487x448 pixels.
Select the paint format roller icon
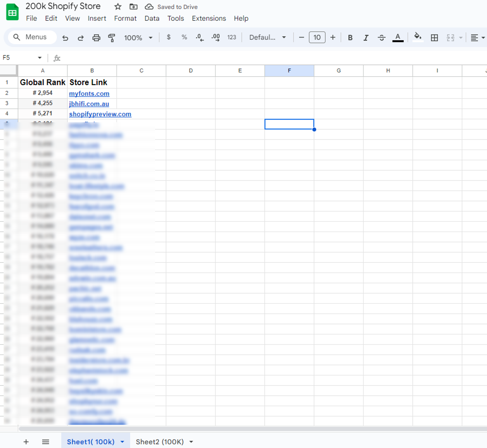pyautogui.click(x=112, y=38)
